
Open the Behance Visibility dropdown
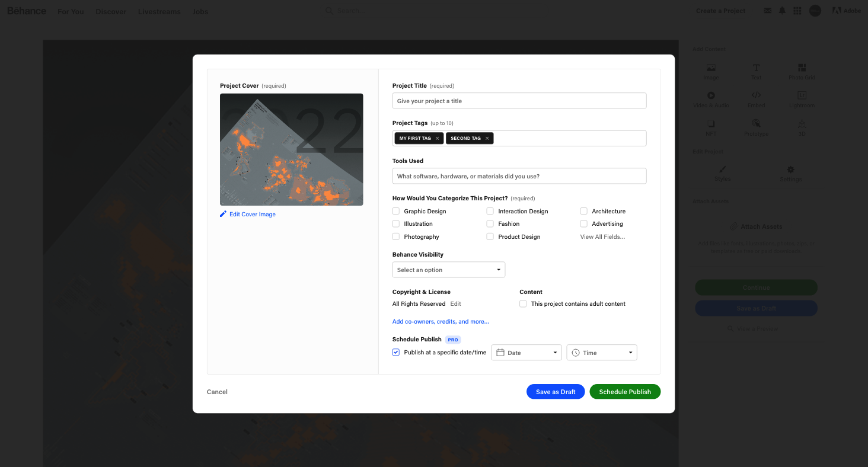[x=448, y=270]
